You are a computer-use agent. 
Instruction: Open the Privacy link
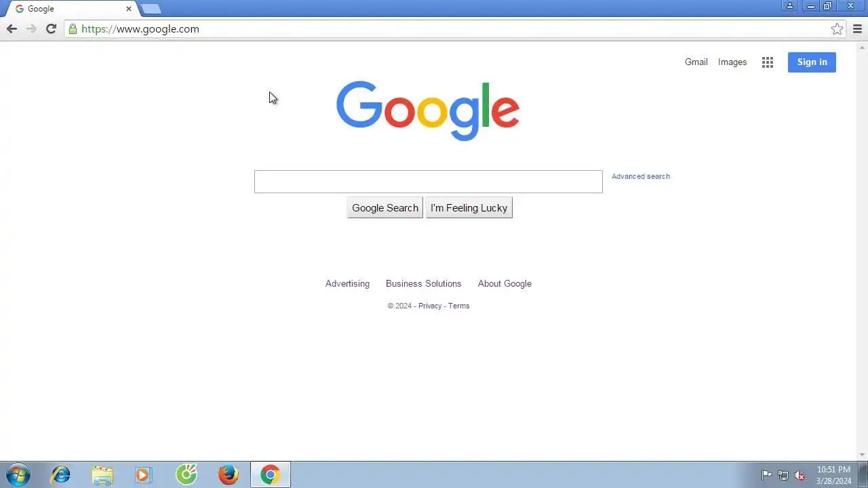430,306
